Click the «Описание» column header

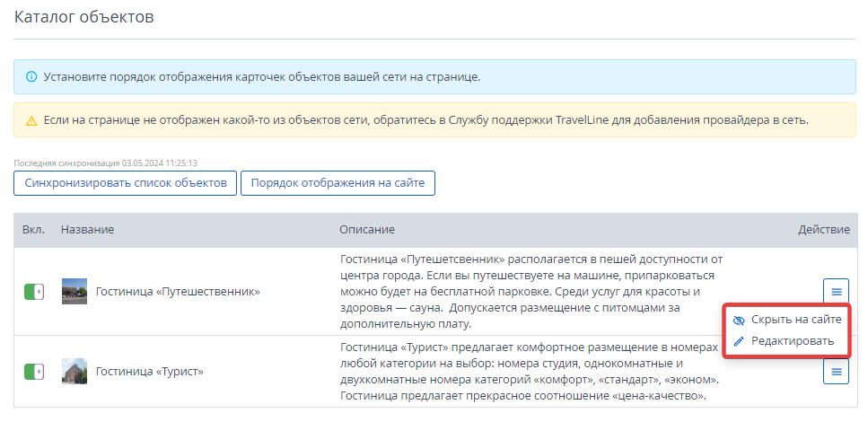coord(367,229)
